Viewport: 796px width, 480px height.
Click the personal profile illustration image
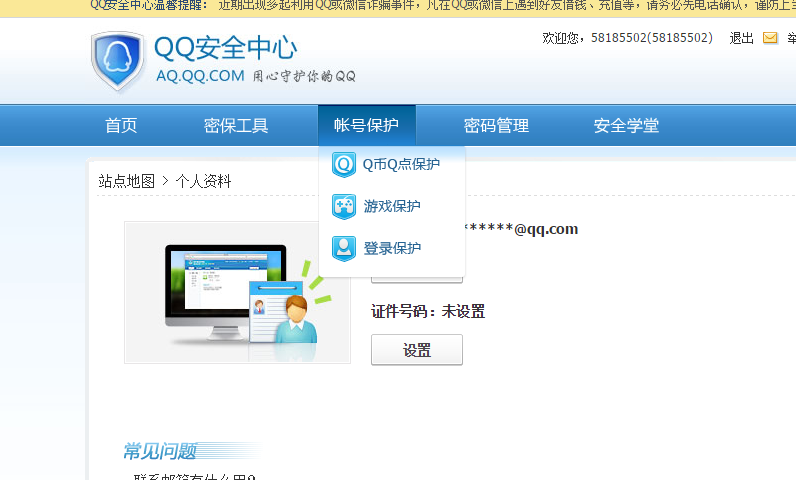tap(238, 292)
